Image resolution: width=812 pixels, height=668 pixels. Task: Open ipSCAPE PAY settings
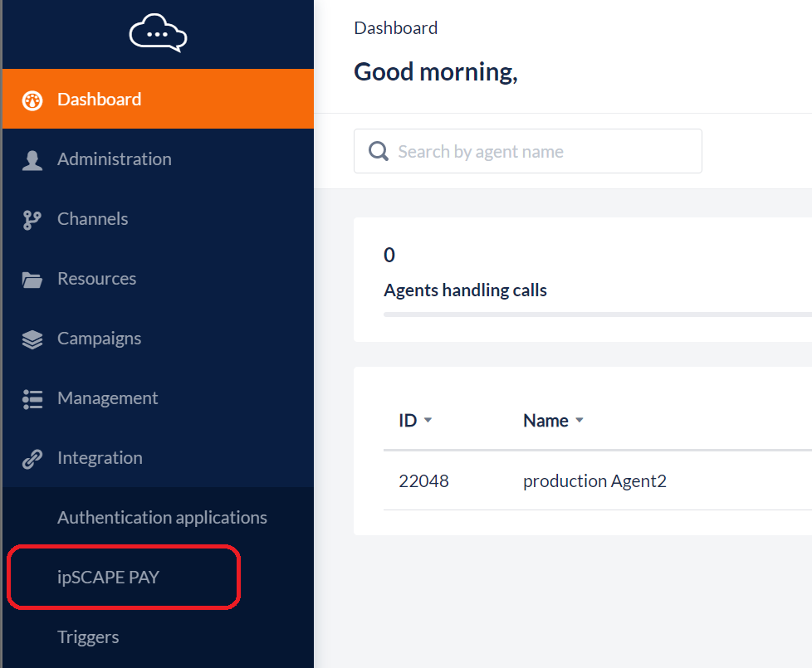tap(108, 578)
